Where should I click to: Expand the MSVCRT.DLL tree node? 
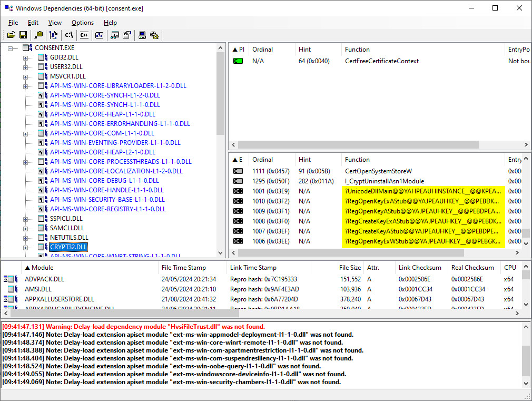pyautogui.click(x=25, y=77)
